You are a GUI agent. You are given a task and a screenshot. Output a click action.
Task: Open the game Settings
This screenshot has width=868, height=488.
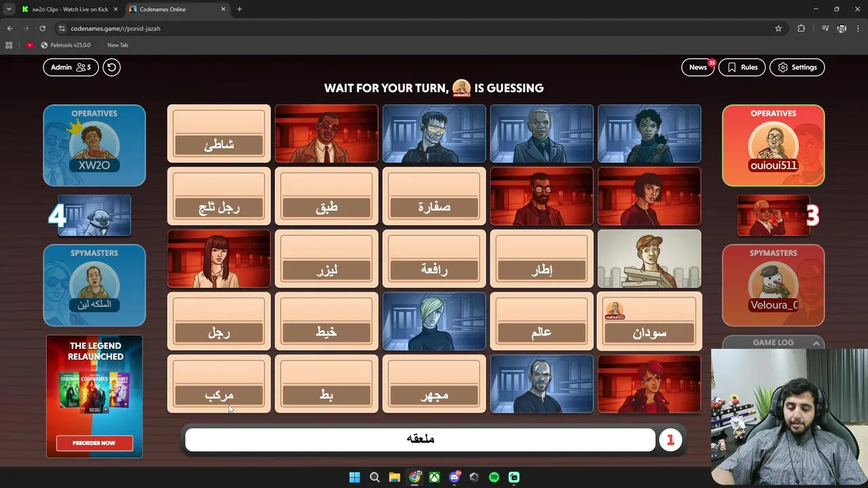pos(797,67)
